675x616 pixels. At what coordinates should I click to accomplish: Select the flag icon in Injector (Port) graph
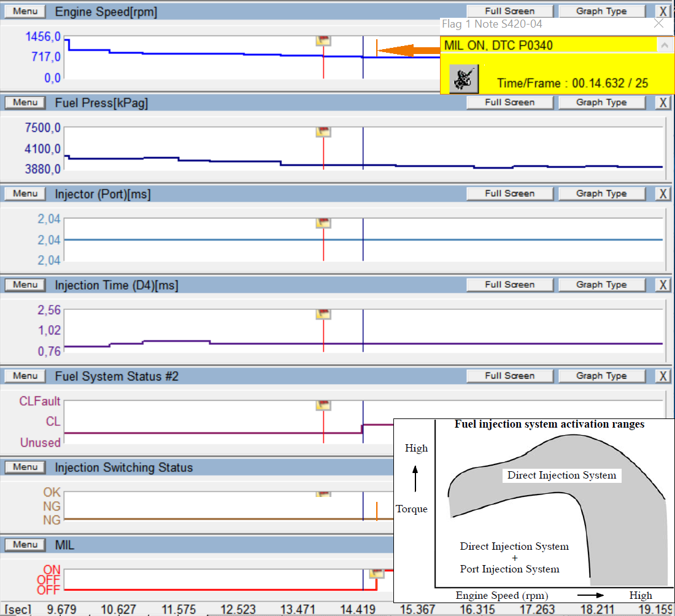coord(323,223)
